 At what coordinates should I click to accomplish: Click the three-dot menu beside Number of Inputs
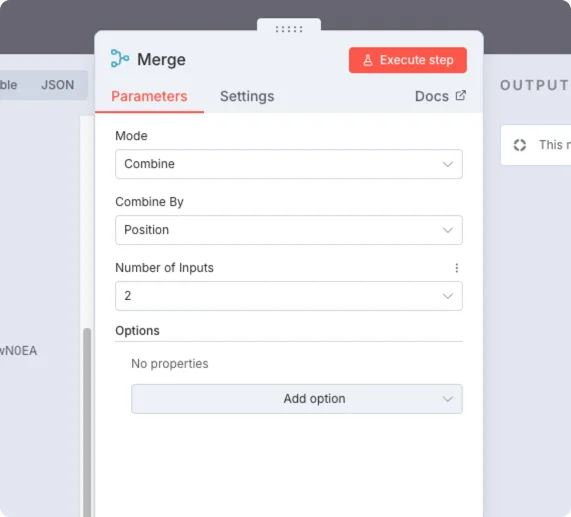tap(457, 268)
